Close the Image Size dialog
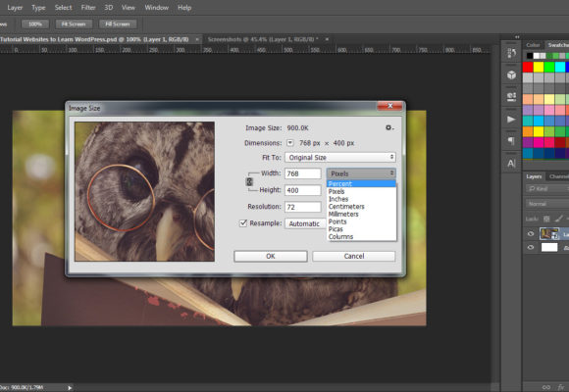The image size is (569, 392). pos(390,106)
